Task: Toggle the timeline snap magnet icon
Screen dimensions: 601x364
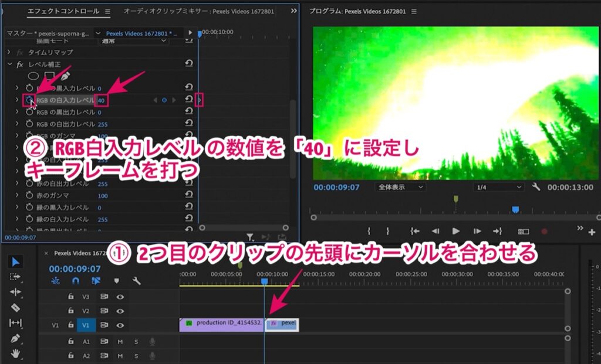Action: point(76,281)
